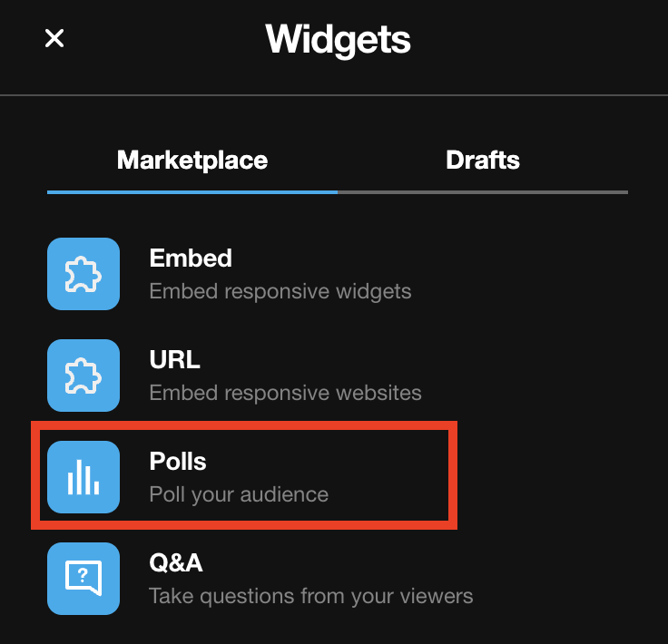Click the blue underline beneath Marketplace
The height and width of the screenshot is (644, 668).
[x=192, y=192]
